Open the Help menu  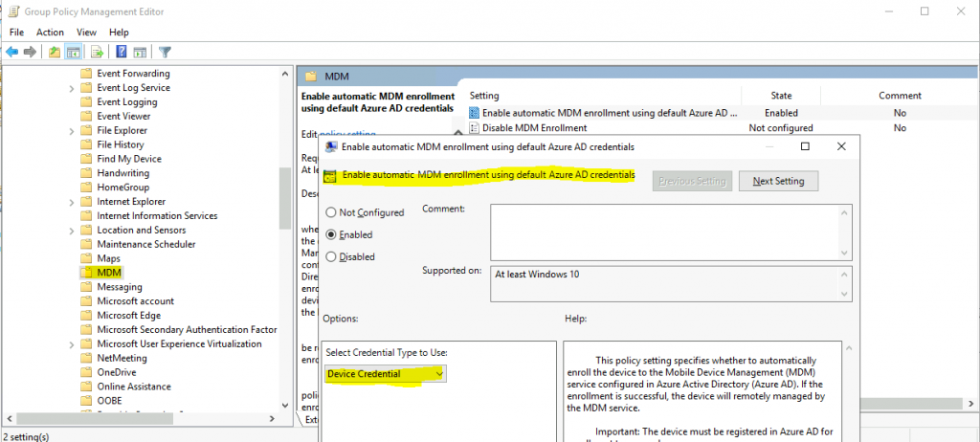pos(119,32)
